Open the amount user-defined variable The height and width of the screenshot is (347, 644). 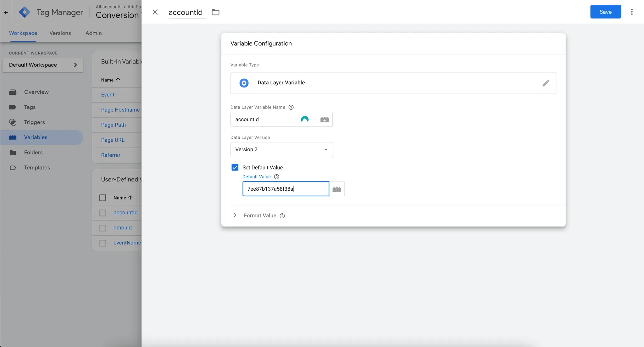click(x=123, y=228)
